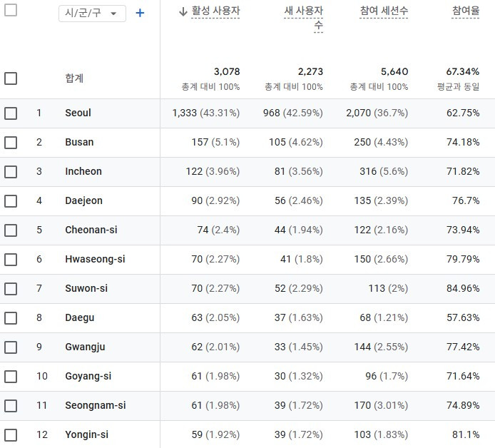495x448 pixels.
Task: Click Suwon-si's new users 52 (2.29%)
Action: click(299, 288)
